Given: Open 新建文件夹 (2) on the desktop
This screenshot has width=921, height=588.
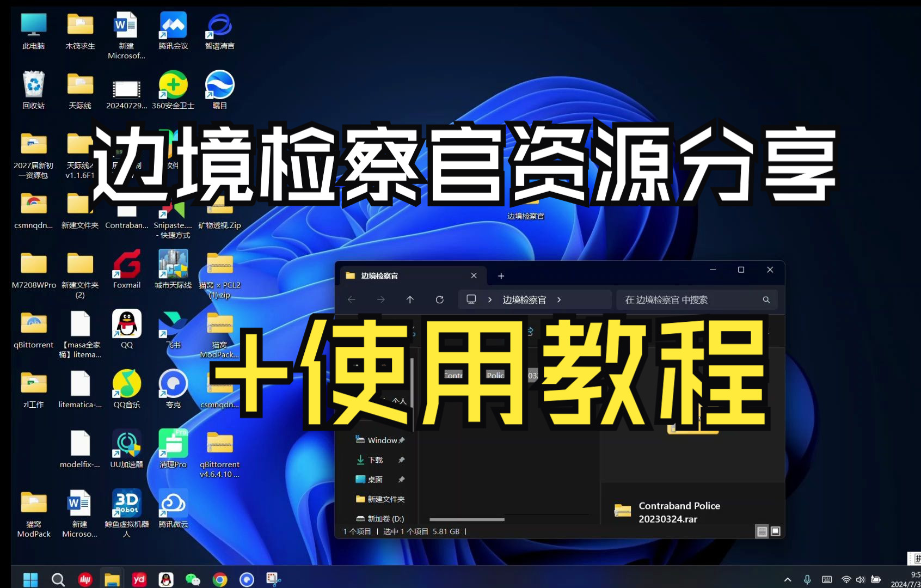Looking at the screenshot, I should tap(80, 275).
